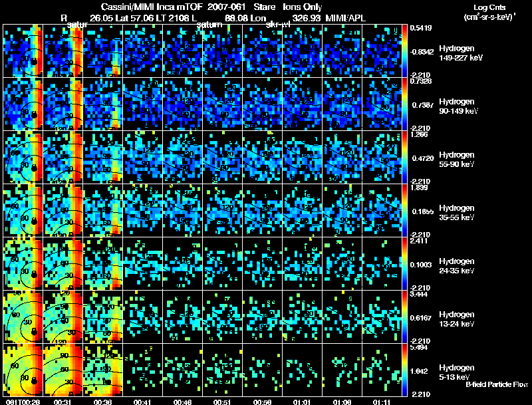Viewport: 532px width, 405px height.
Task: Open the 90-149 keV panel at 01:06
Action: point(342,104)
